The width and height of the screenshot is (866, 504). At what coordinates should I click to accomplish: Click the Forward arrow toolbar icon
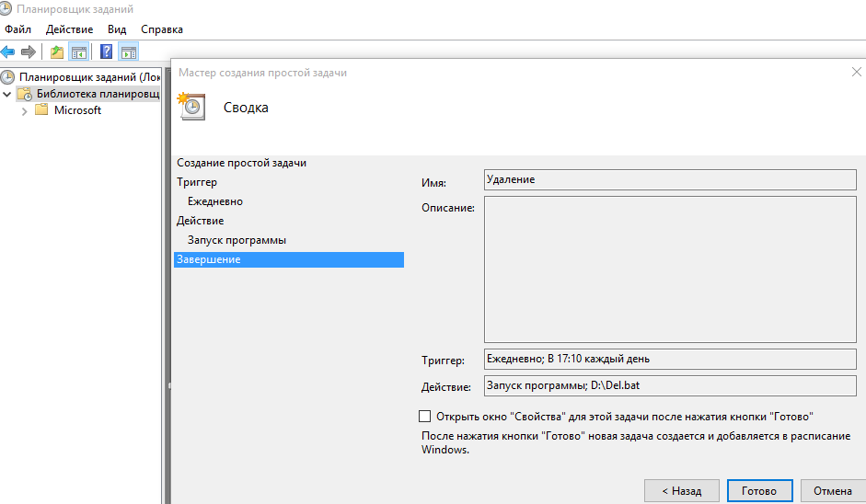pyautogui.click(x=29, y=52)
